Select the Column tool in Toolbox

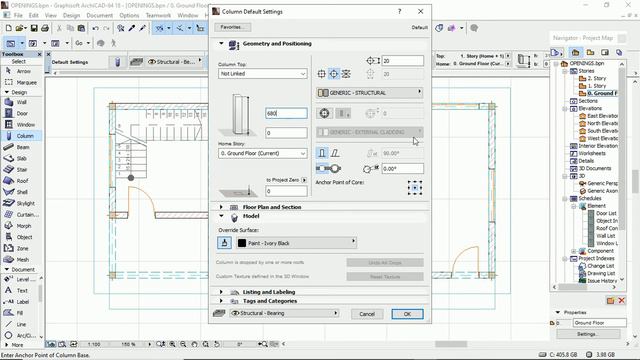pos(21,136)
